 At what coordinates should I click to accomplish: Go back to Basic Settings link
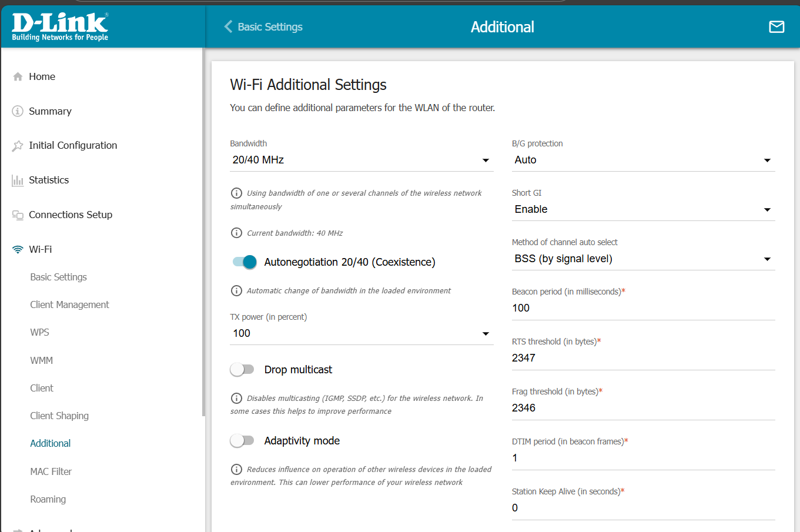263,27
